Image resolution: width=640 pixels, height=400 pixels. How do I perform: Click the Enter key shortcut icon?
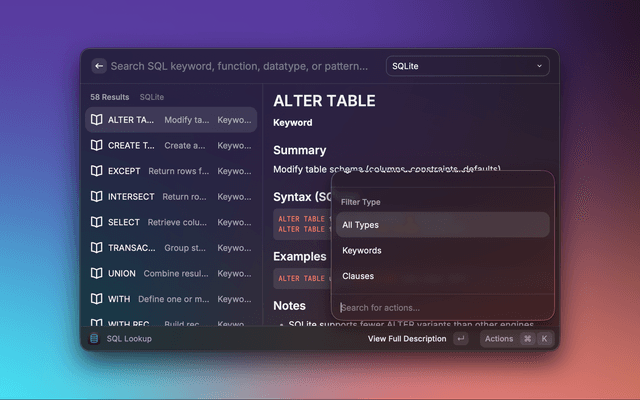[x=460, y=339]
